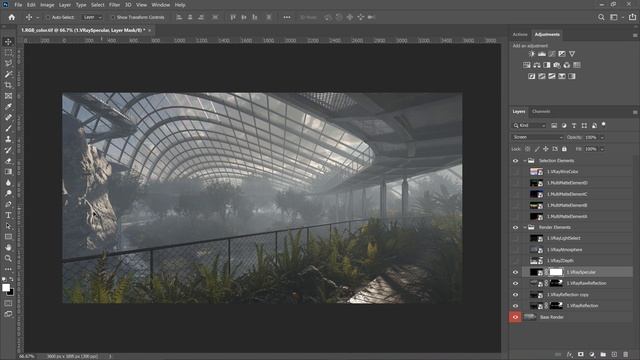Select the Eraser tool
This screenshot has width=640, height=360.
tap(8, 161)
